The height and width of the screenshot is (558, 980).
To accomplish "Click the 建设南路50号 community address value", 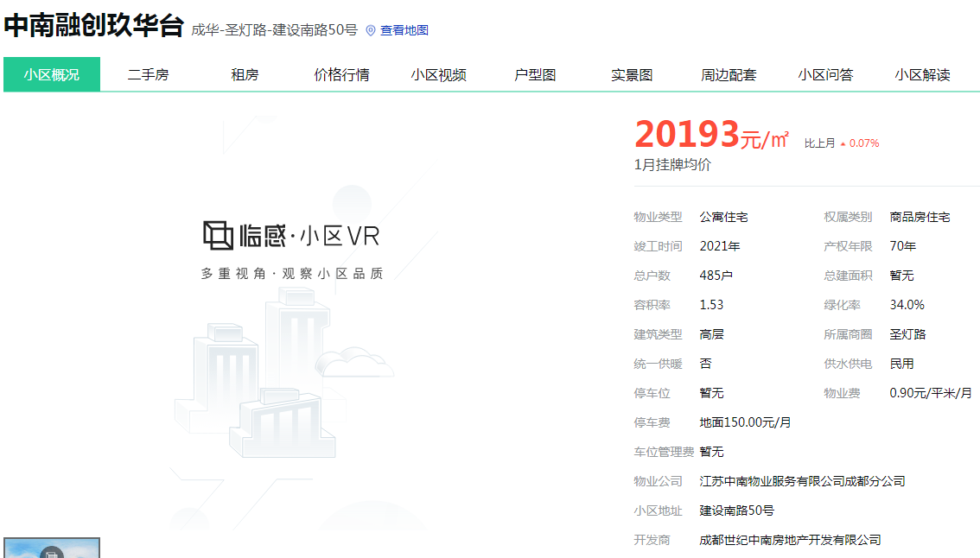I will click(x=737, y=510).
